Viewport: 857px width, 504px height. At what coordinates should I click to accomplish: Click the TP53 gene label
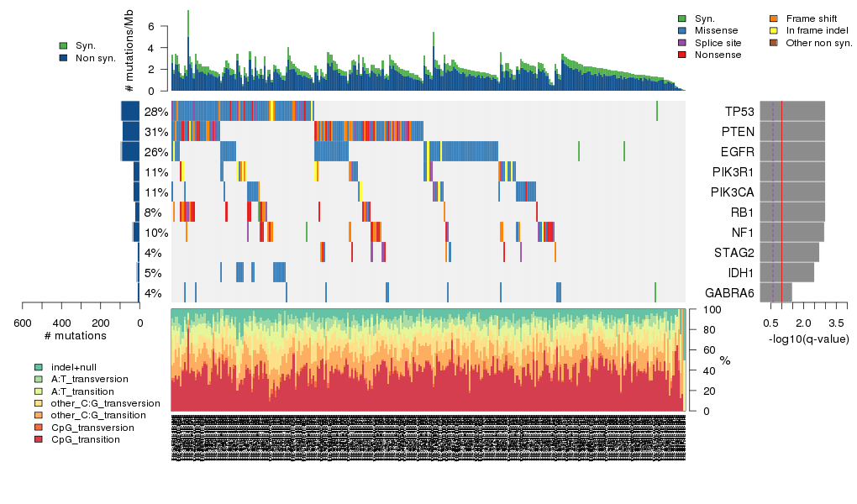point(739,112)
